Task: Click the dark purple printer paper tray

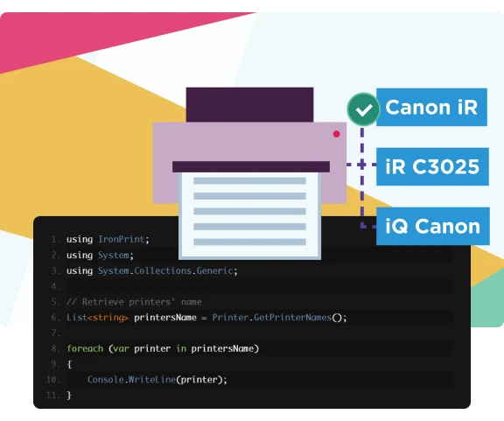Action: click(x=249, y=104)
